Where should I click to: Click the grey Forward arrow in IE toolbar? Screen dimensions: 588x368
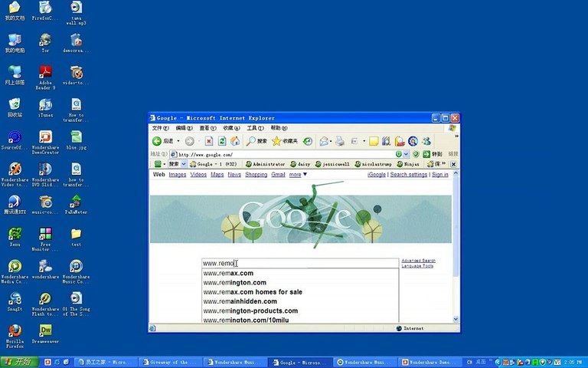189,141
